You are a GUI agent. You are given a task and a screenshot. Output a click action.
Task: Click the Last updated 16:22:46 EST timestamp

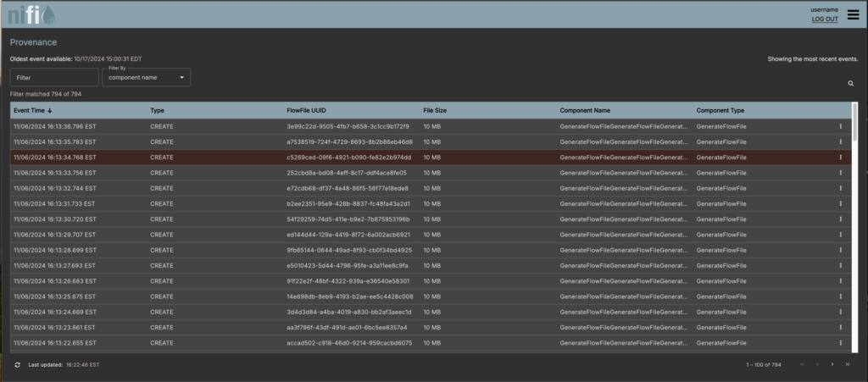click(83, 365)
